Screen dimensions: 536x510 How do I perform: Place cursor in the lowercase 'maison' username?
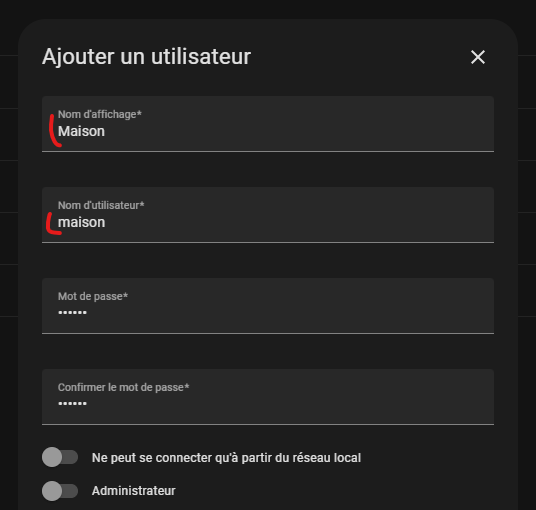click(81, 223)
